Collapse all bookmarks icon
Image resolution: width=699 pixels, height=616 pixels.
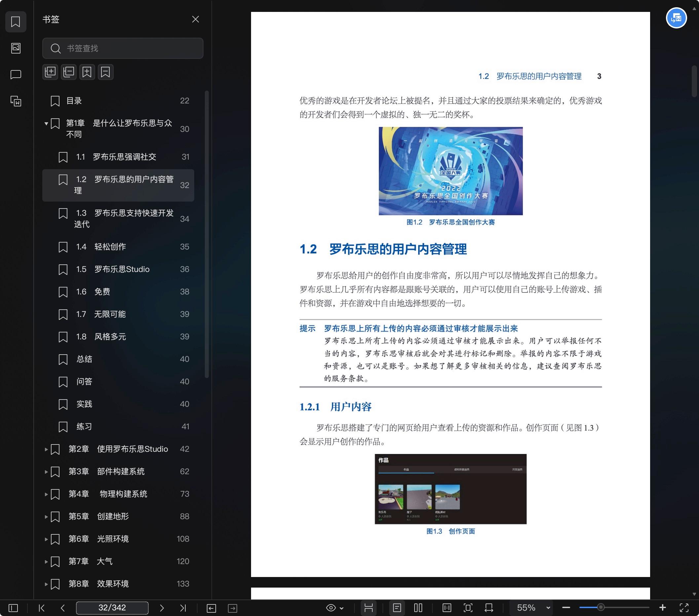[x=69, y=72]
